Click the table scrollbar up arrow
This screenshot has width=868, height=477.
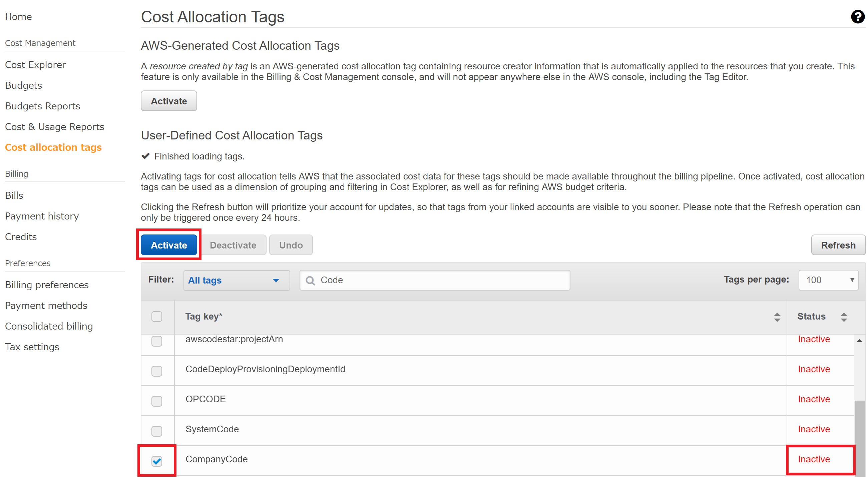[x=859, y=341]
